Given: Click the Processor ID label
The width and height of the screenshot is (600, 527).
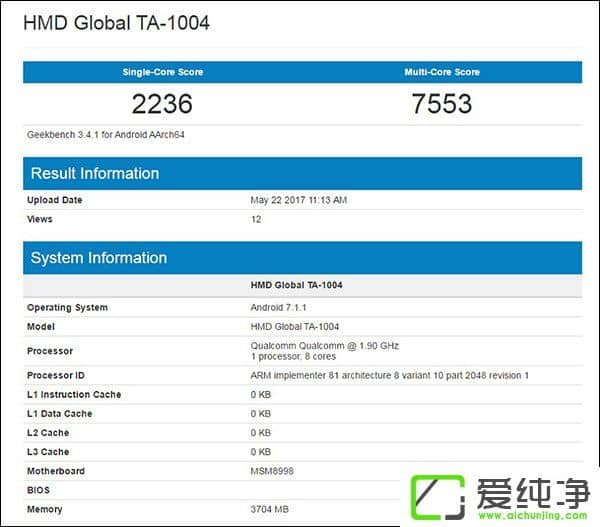Looking at the screenshot, I should [56, 375].
